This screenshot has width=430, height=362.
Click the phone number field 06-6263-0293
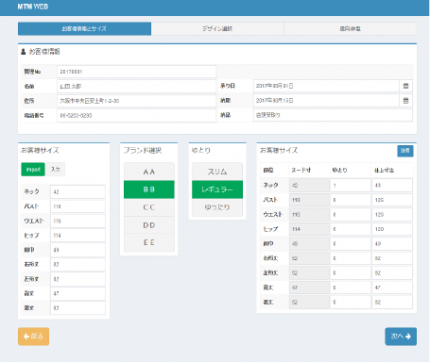click(137, 115)
